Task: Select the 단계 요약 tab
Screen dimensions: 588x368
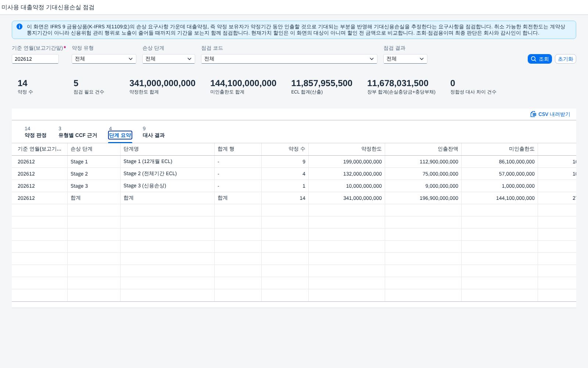Action: coord(120,135)
